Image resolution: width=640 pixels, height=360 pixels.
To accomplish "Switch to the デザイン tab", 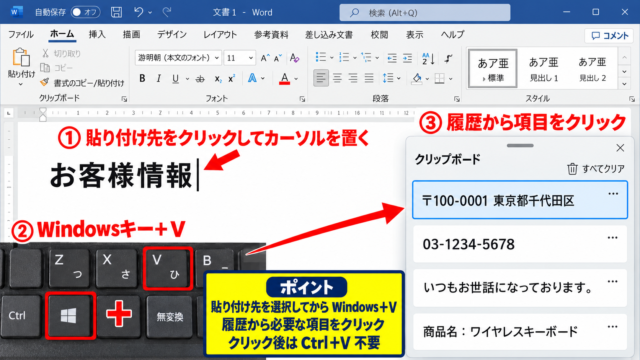I will 172,35.
